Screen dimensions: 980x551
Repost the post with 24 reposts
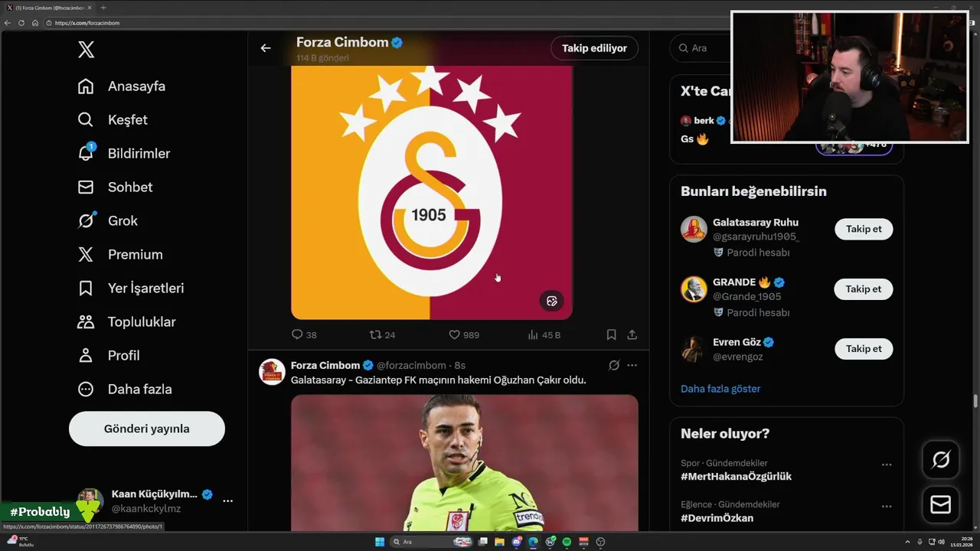[x=382, y=335]
